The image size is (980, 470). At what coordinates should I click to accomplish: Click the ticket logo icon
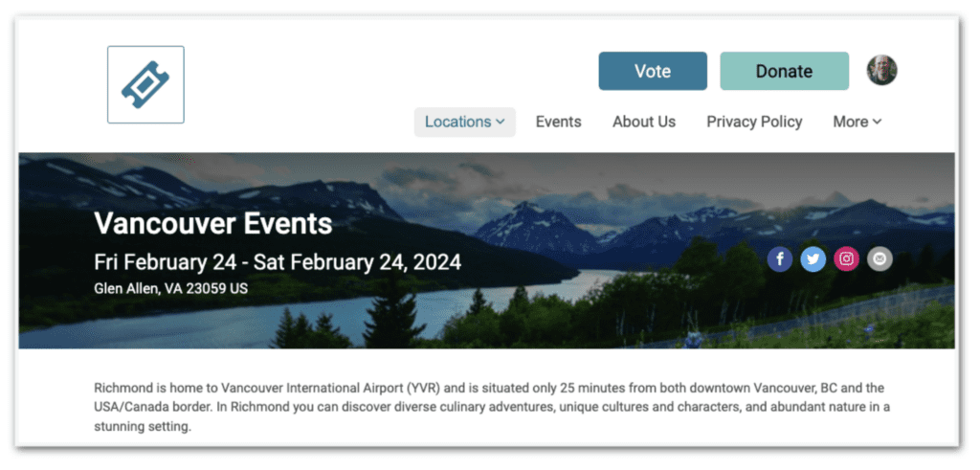(x=145, y=84)
